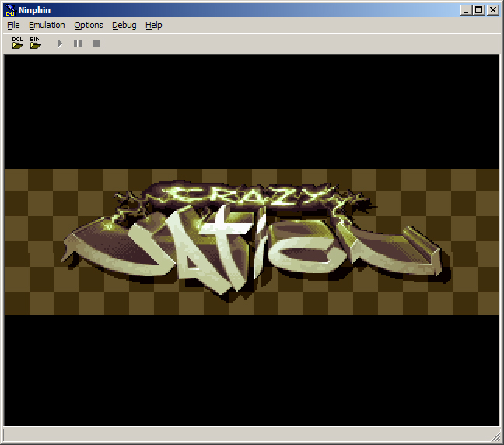The height and width of the screenshot is (445, 504).
Task: Click the status bar resize grip
Action: (x=496, y=437)
